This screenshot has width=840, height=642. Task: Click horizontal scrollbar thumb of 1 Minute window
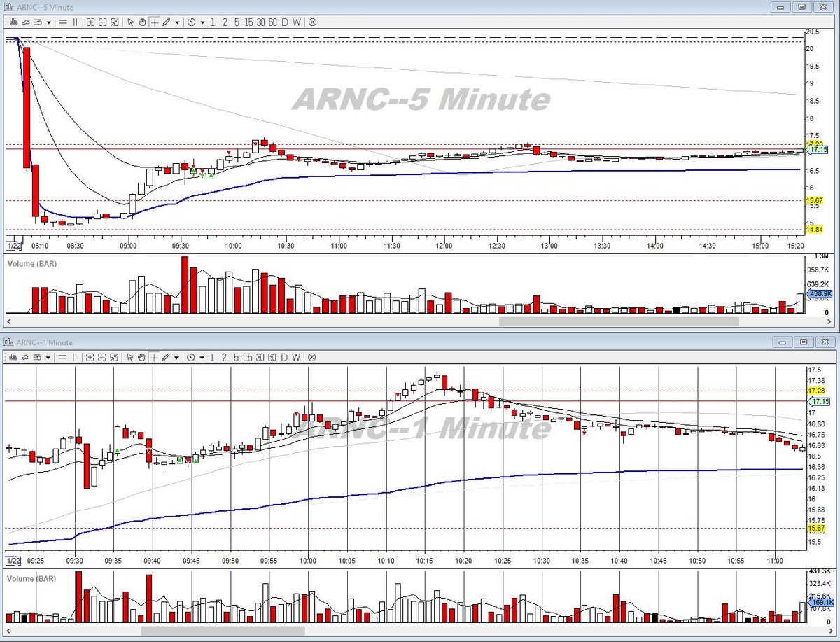[223, 630]
